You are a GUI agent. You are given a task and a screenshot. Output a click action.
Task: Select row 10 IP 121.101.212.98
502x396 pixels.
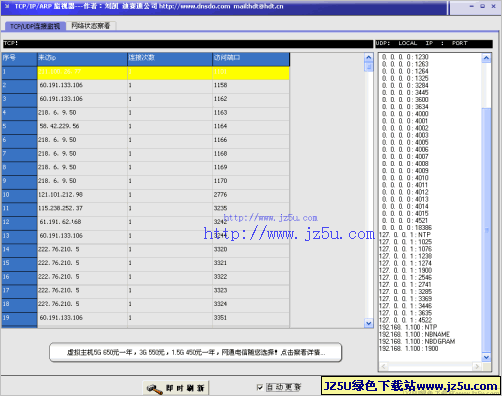[x=82, y=196]
